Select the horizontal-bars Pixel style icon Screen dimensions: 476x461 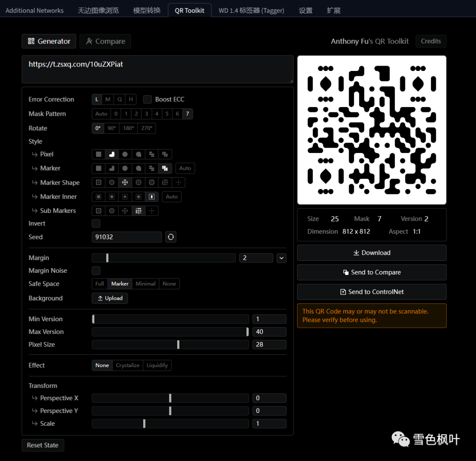tap(152, 154)
